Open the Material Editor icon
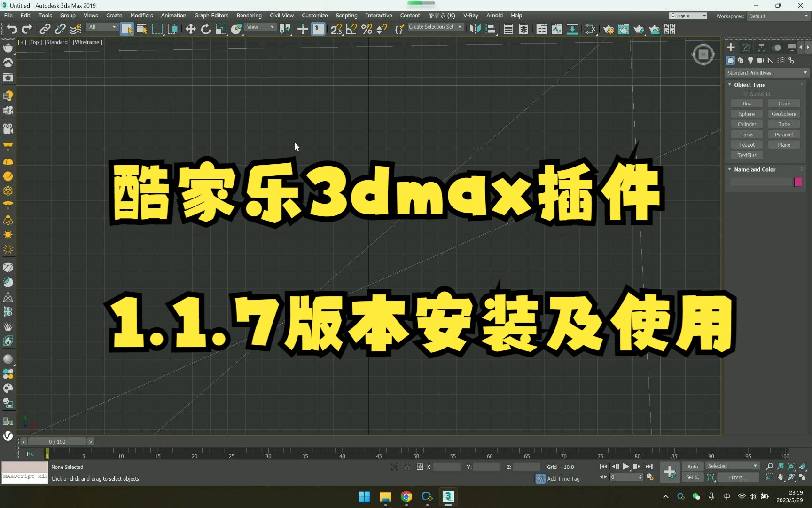This screenshot has width=812, height=508. [590, 29]
